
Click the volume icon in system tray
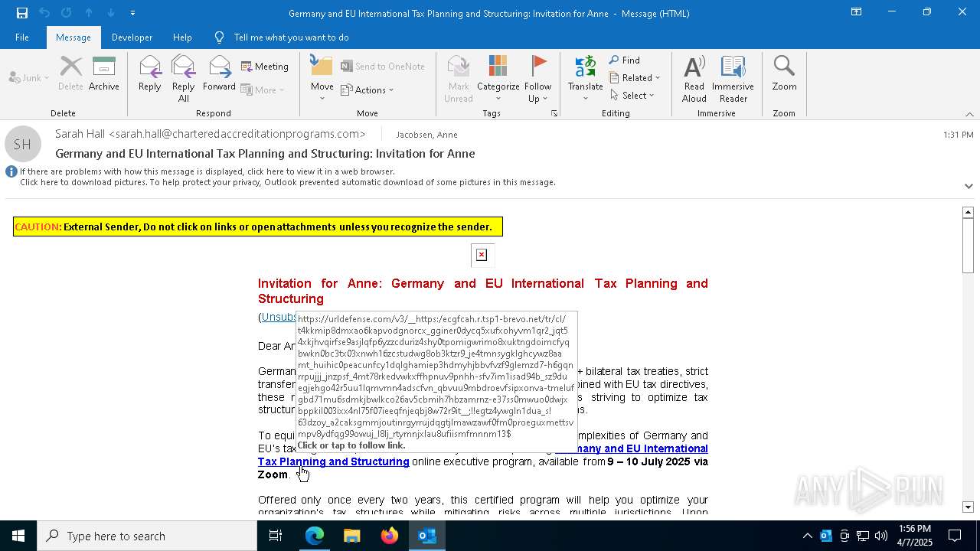[x=881, y=536]
